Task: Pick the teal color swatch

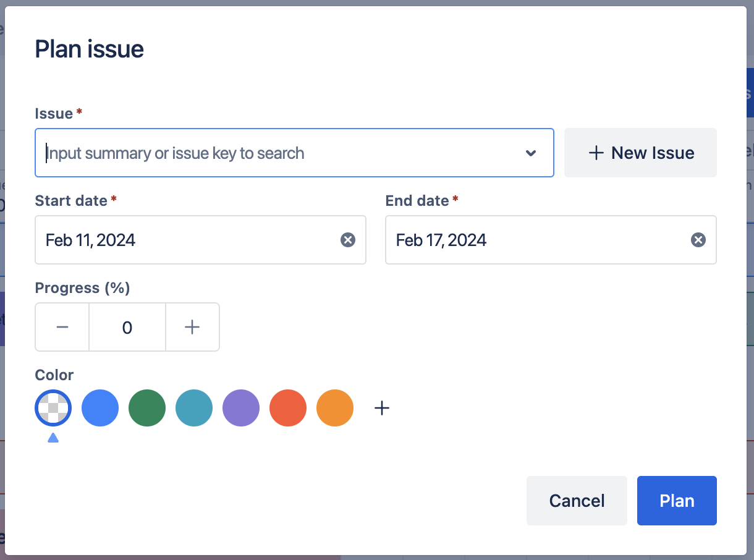Action: coord(194,408)
